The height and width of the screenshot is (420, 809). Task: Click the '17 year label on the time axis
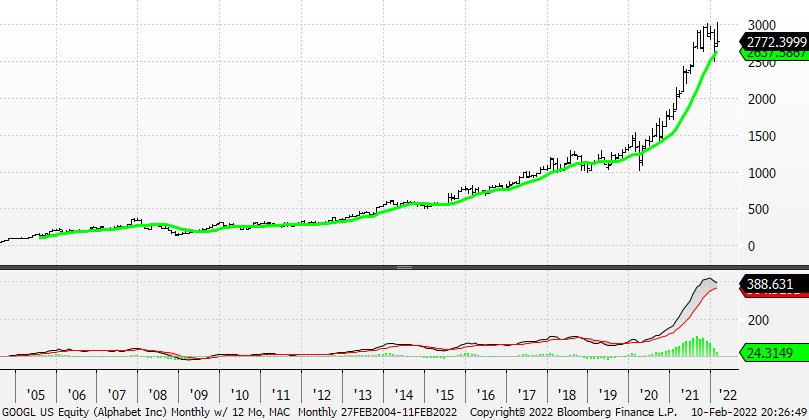tap(526, 395)
